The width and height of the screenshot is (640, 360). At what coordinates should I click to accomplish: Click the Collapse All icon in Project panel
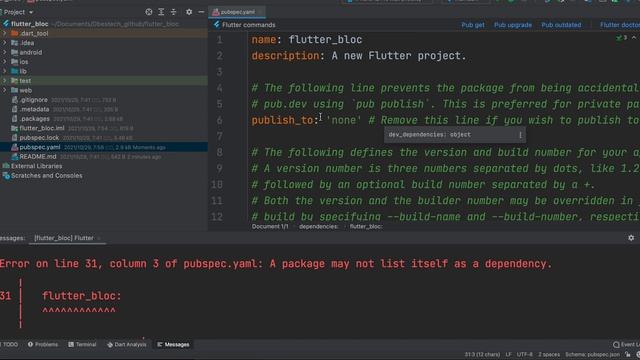click(x=173, y=12)
